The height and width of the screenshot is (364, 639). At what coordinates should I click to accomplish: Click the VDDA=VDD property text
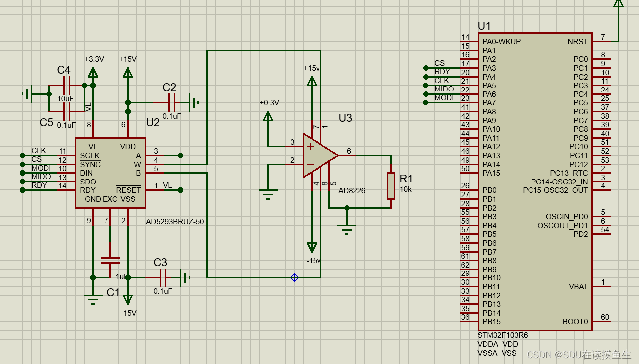[x=498, y=344]
